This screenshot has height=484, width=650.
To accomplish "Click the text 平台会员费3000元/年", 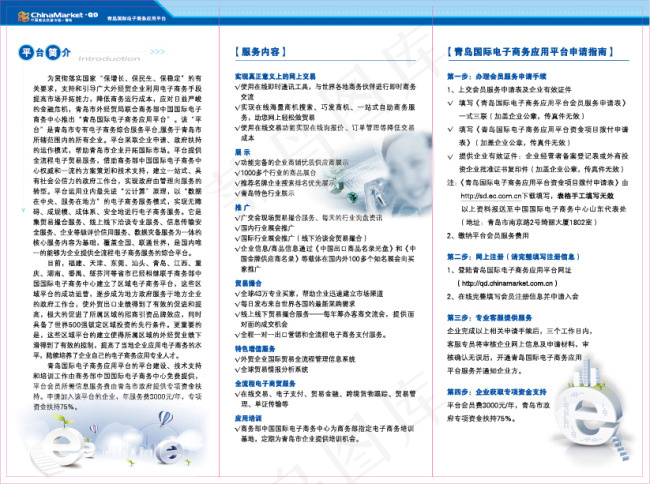I will coord(482,405).
